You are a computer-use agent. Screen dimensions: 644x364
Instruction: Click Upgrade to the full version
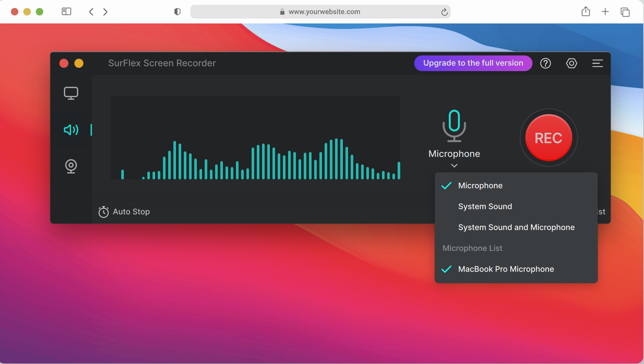point(473,63)
